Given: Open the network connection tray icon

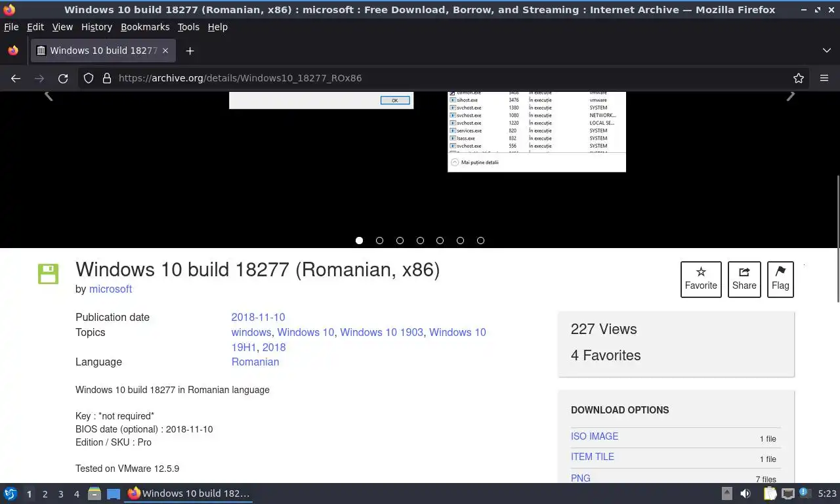Looking at the screenshot, I should (x=788, y=493).
